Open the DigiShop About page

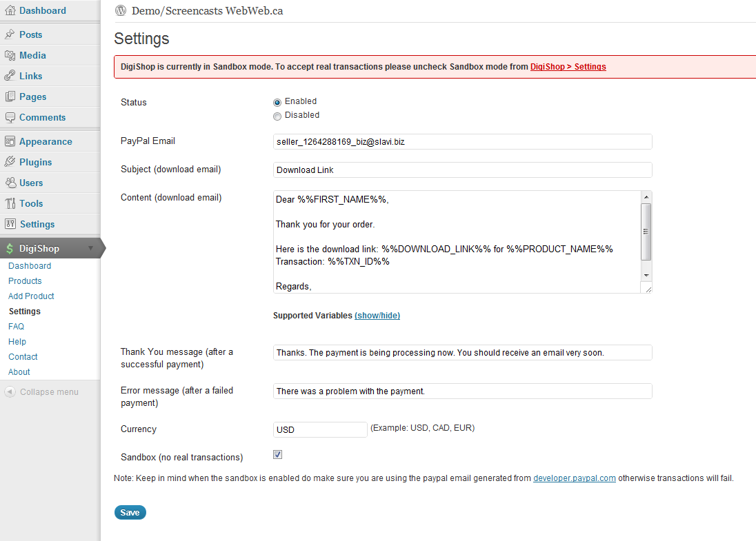point(19,372)
